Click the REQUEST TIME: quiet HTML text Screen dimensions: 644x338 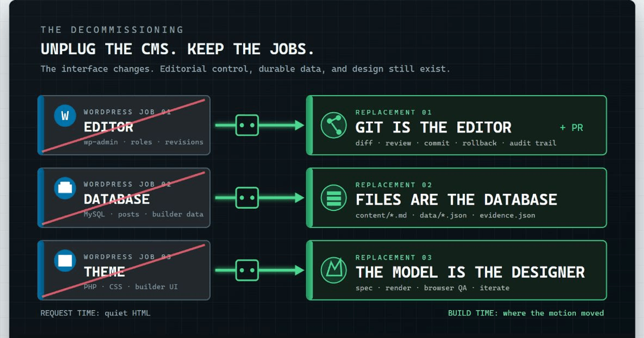pos(96,313)
